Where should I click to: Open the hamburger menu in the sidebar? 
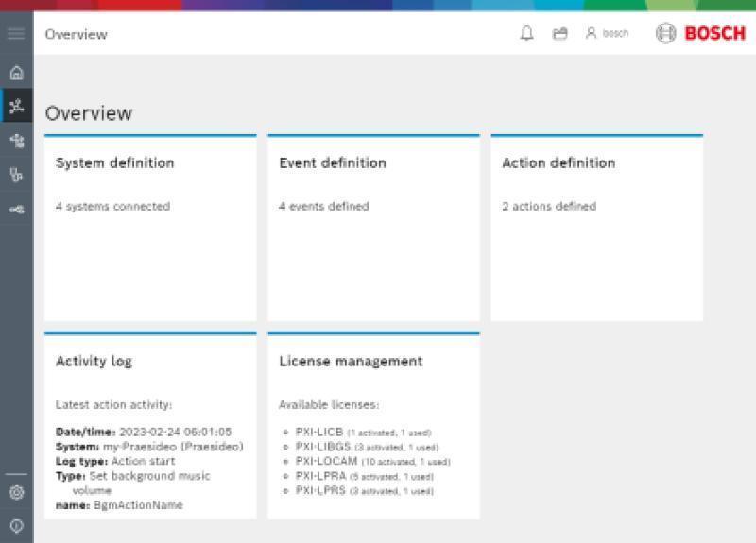point(16,34)
